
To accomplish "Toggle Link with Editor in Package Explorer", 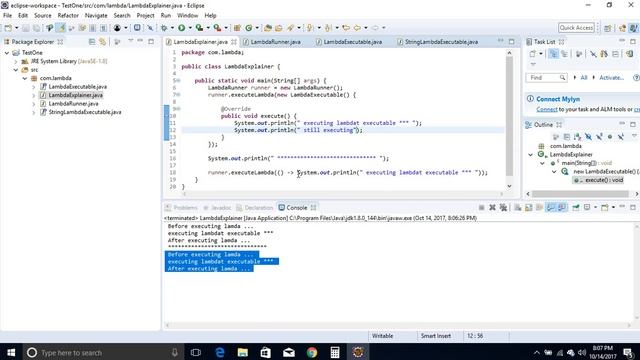I will pos(102,42).
